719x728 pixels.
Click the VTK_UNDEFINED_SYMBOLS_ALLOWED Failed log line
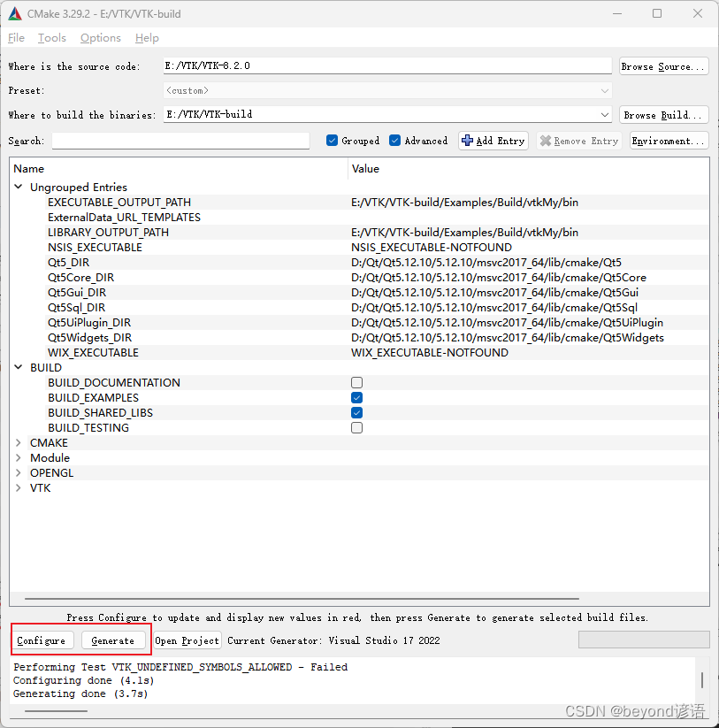[x=180, y=667]
